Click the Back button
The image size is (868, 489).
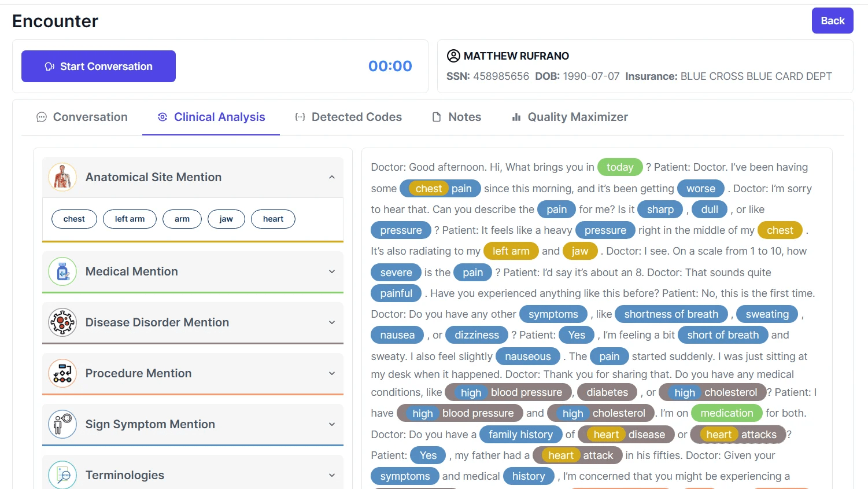coord(832,21)
